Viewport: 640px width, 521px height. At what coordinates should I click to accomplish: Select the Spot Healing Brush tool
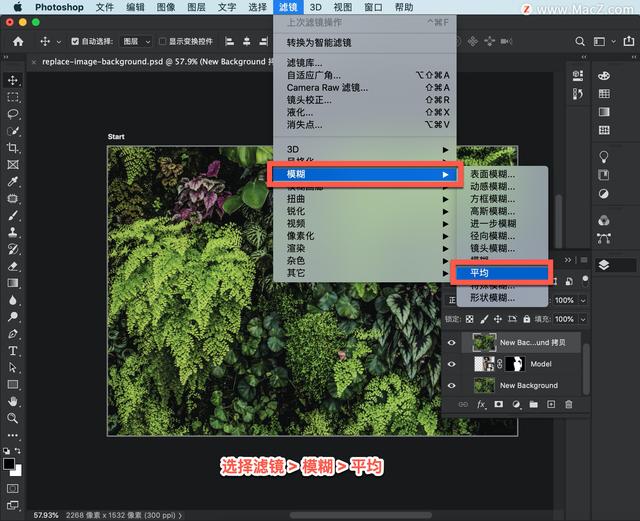tap(13, 198)
